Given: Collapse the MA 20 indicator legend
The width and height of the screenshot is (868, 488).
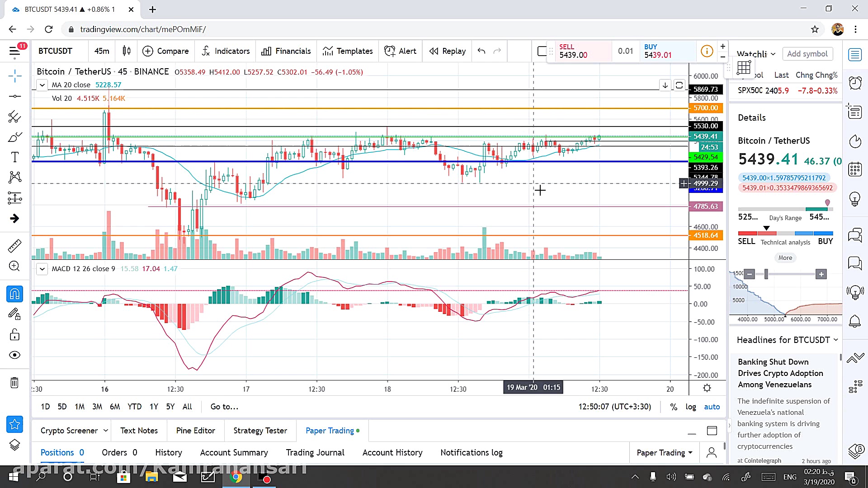Looking at the screenshot, I should (x=42, y=85).
